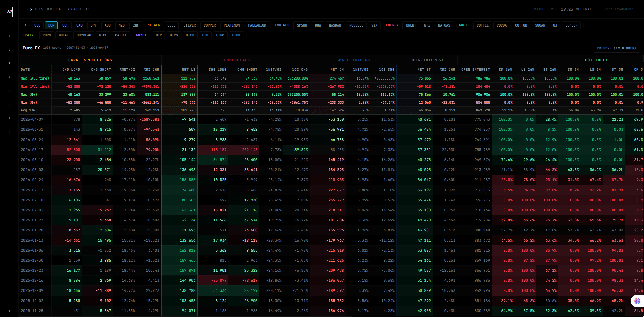
Task: Select CORN grain chip
Action: tap(47, 35)
